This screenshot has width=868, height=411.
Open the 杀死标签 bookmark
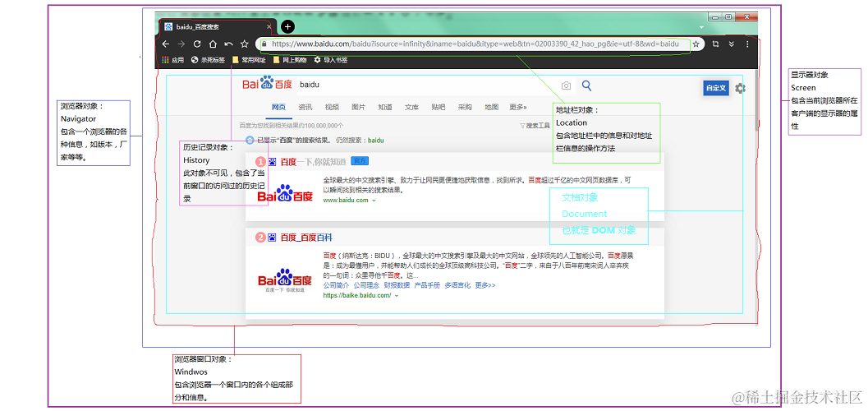[x=208, y=60]
